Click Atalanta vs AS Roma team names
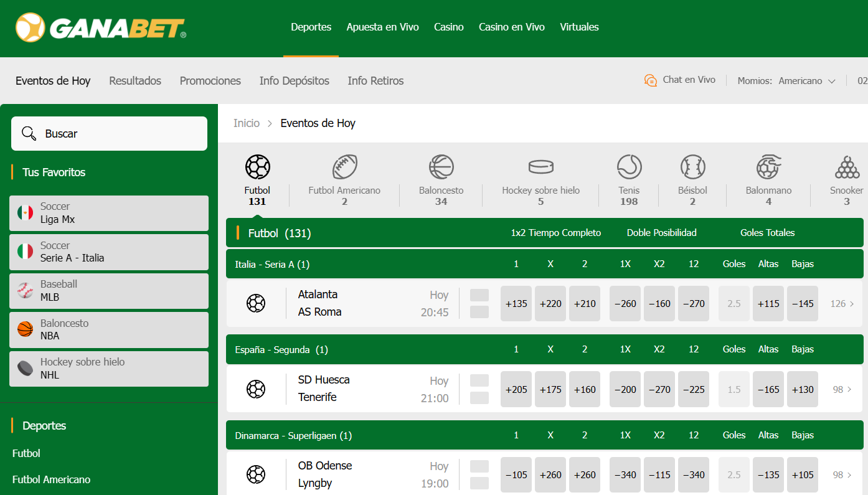Viewport: 868px width, 495px height. tap(320, 303)
